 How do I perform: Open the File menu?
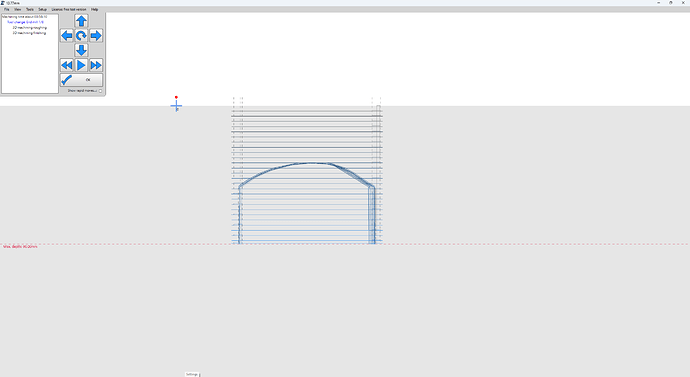click(7, 9)
